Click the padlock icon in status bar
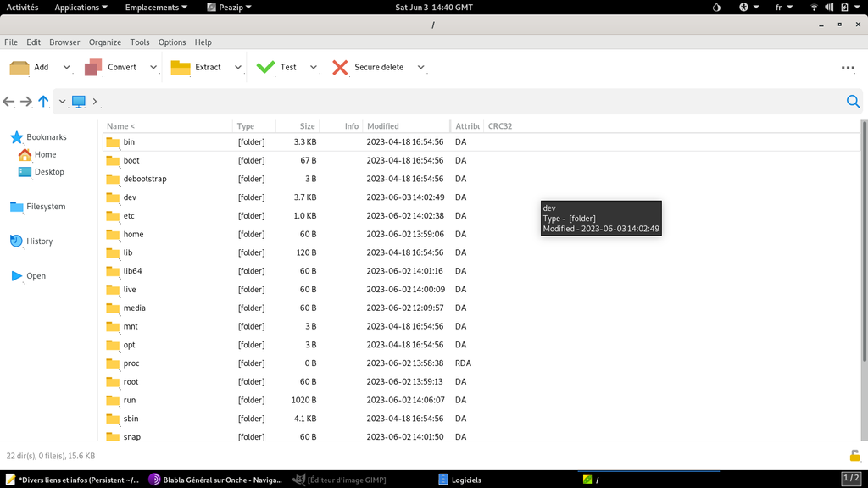 (854, 456)
